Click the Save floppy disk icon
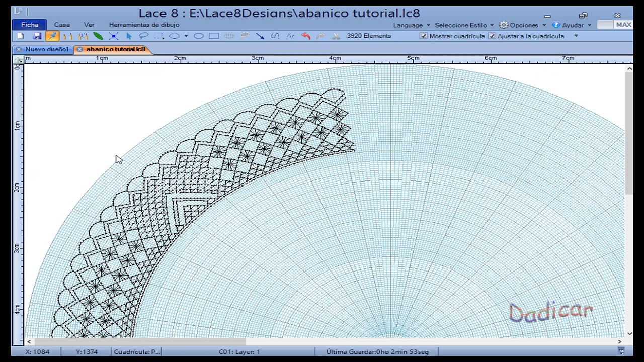644x362 pixels. (37, 36)
